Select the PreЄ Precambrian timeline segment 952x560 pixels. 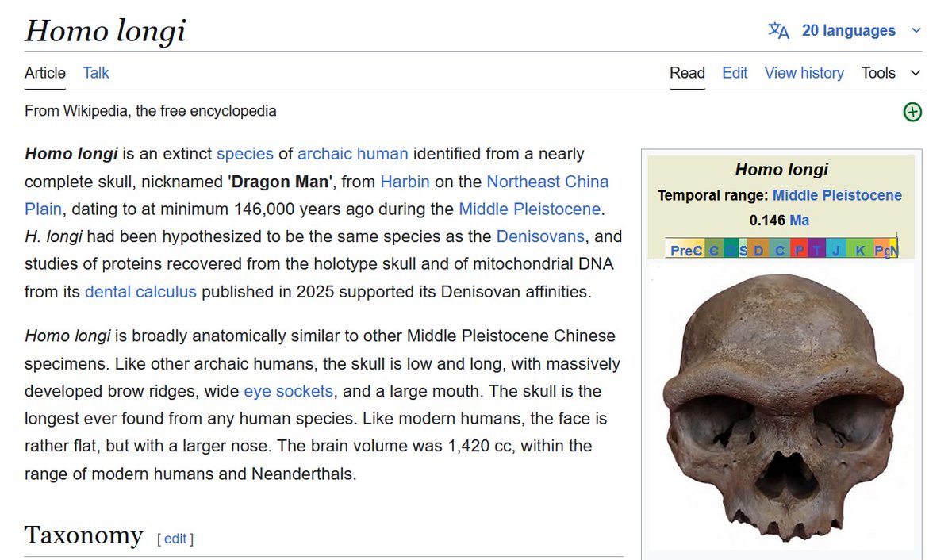pyautogui.click(x=685, y=247)
